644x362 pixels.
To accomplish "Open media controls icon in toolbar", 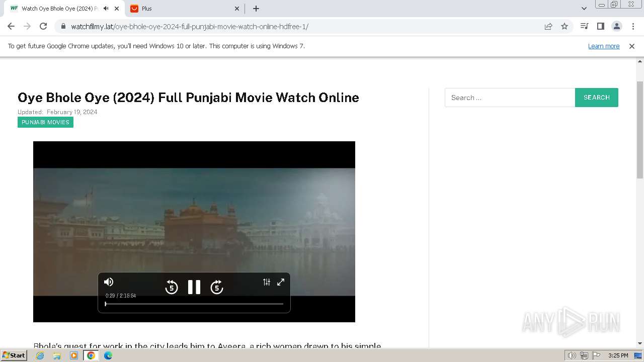I will [584, 26].
